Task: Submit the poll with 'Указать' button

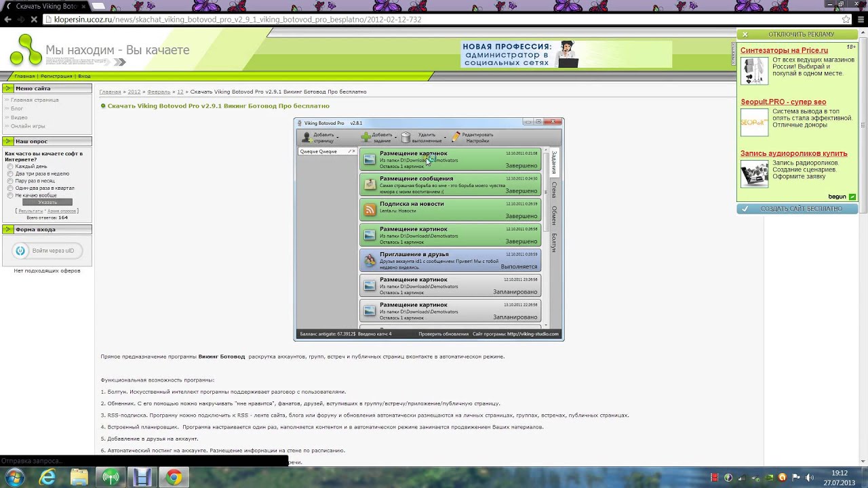Action: 47,202
